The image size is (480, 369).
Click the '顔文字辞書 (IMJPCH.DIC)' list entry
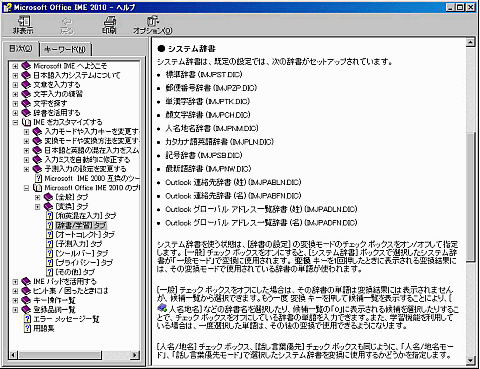click(208, 115)
